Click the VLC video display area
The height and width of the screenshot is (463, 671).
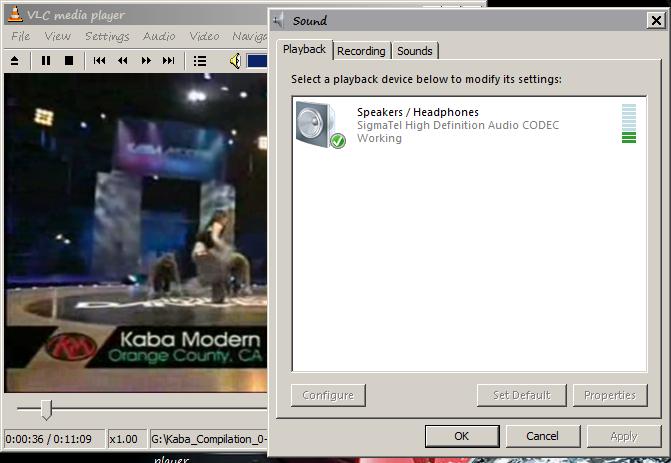pyautogui.click(x=136, y=232)
